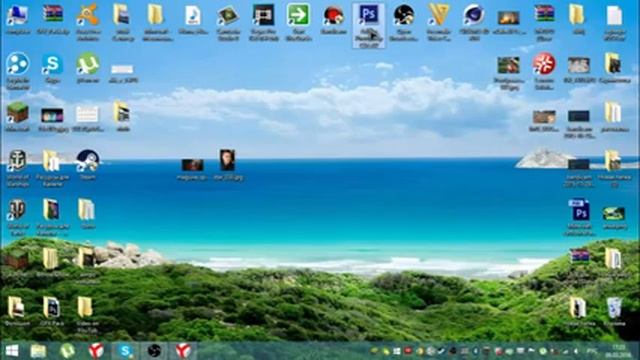Launch the World of Tanks shortcut

[x=18, y=216]
